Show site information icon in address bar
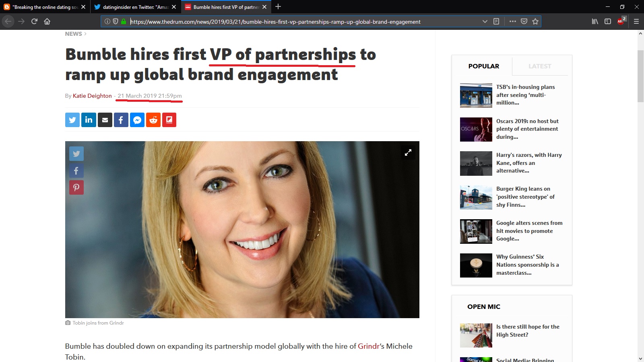Screen dimensions: 644x362 107,21
